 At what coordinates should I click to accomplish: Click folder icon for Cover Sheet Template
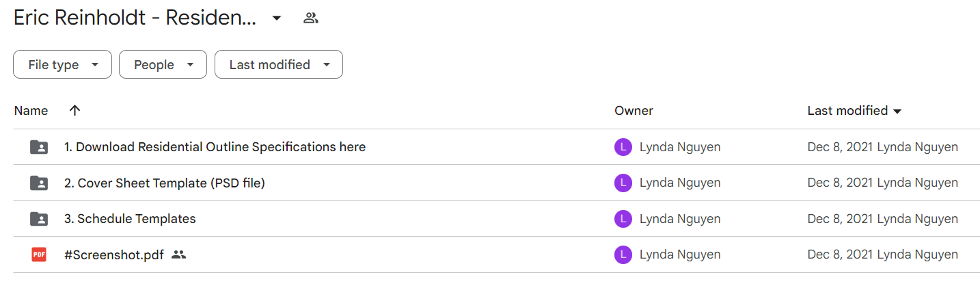pyautogui.click(x=39, y=183)
